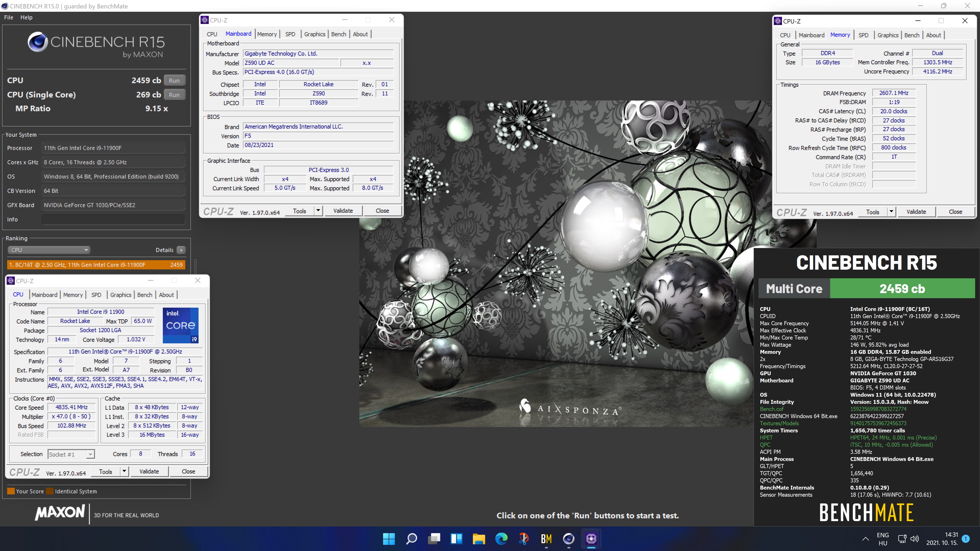Switch to Cinebench taskbar icon
Screen dimensions: 980x551
pyautogui.click(x=568, y=539)
